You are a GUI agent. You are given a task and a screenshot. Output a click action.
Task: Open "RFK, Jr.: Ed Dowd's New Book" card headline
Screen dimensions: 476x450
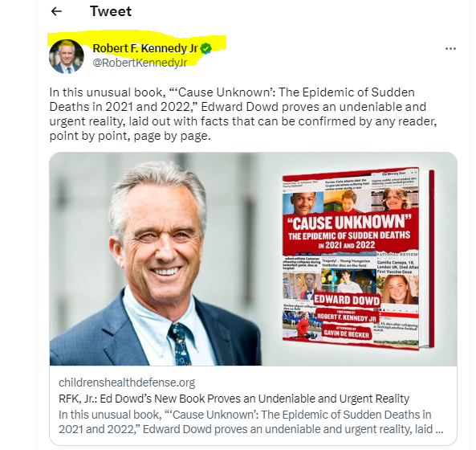click(234, 399)
